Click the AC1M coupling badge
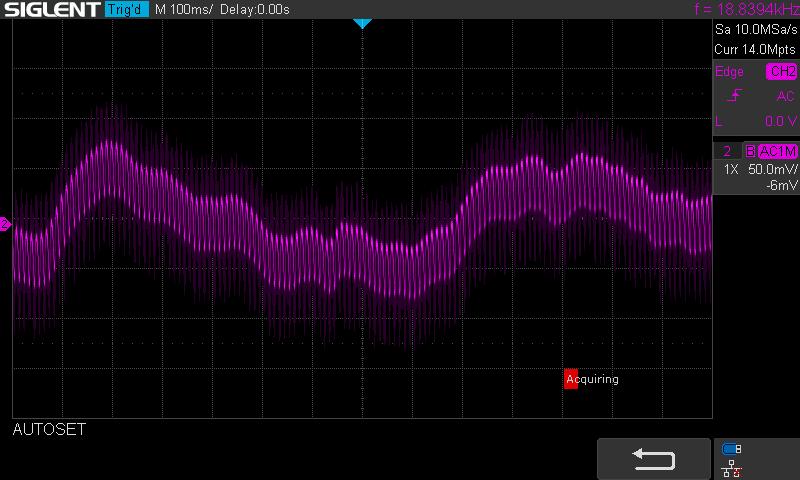Viewport: 800px width, 480px height. pyautogui.click(x=778, y=151)
